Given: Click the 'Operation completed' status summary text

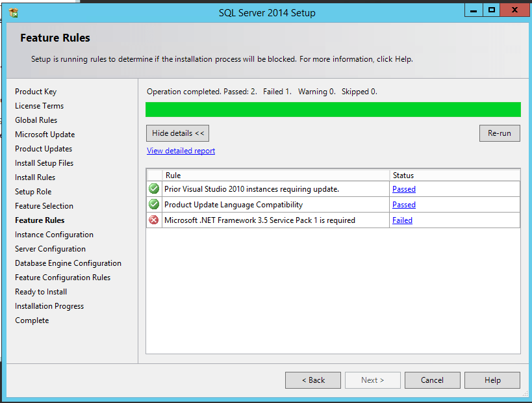Looking at the screenshot, I should (262, 92).
